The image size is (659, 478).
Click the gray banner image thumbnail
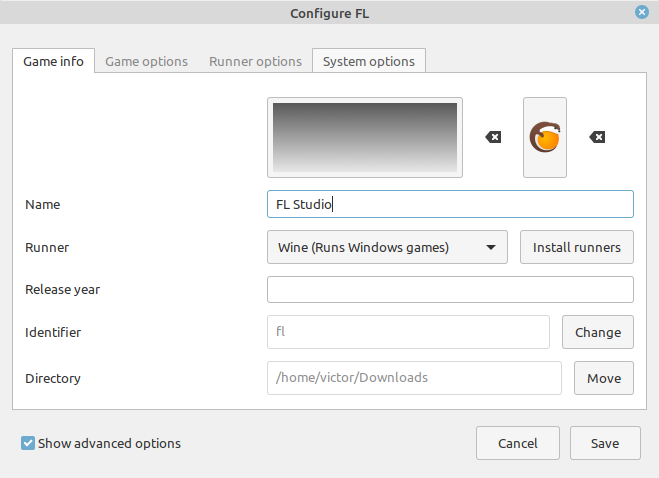tap(365, 137)
